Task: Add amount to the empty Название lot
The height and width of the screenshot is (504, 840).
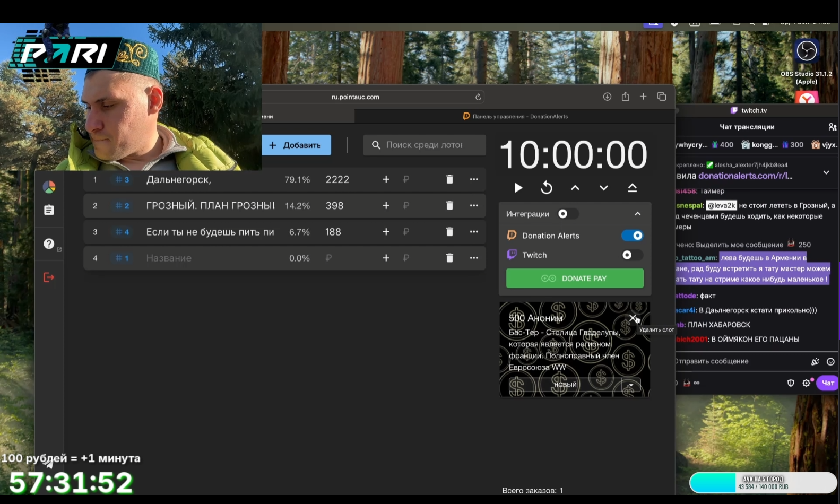Action: (x=386, y=258)
